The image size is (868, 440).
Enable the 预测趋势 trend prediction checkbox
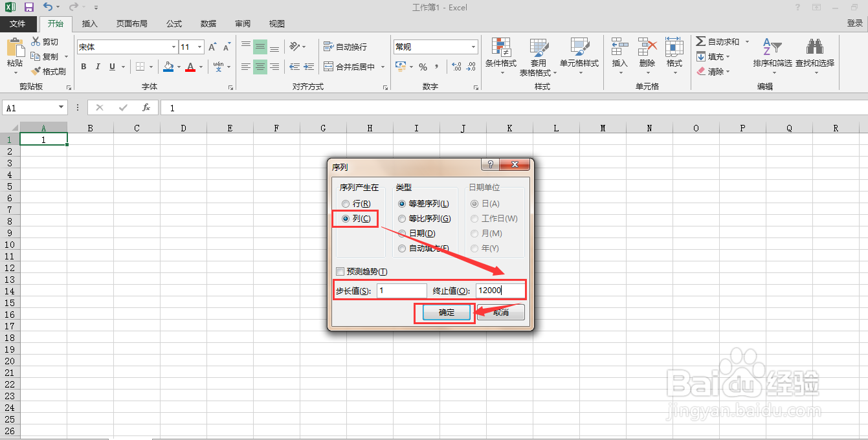point(340,271)
